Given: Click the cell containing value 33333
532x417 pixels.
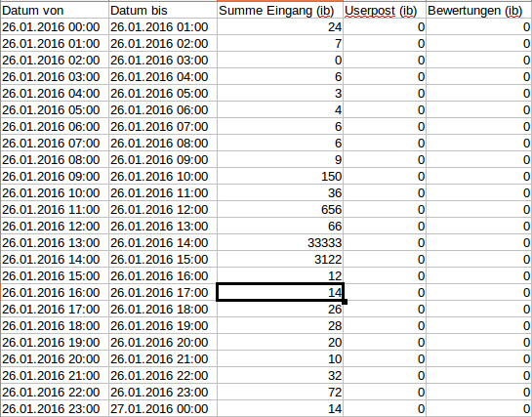Looking at the screenshot, I should pyautogui.click(x=280, y=243).
